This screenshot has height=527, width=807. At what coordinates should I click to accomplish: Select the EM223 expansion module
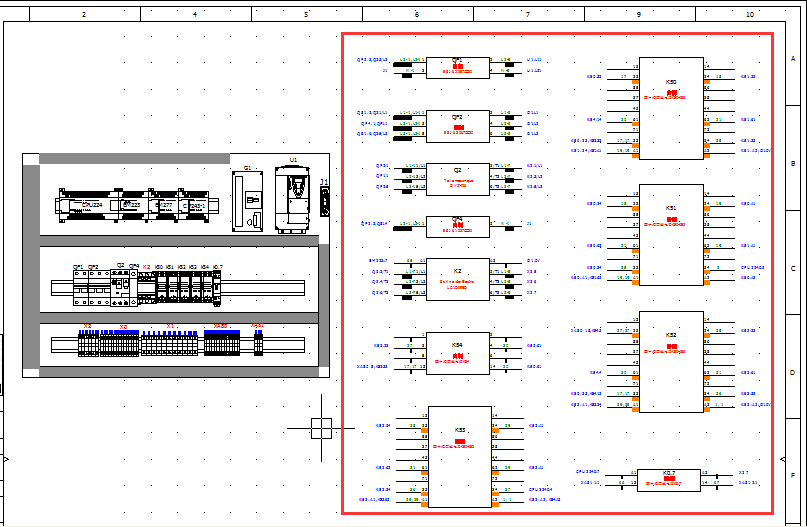133,205
